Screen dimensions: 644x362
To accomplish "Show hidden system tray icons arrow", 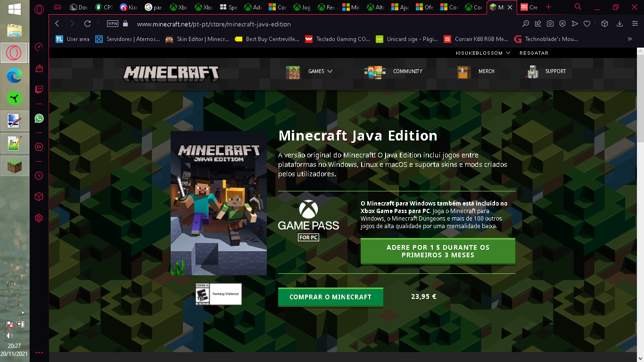I will click(x=23, y=313).
